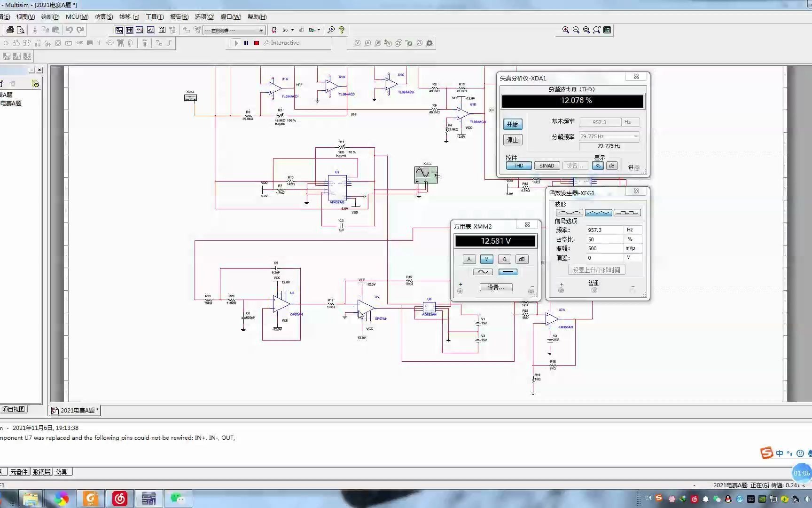Click the Run simulation play button
Screen dimensions: 812x508
click(236, 43)
